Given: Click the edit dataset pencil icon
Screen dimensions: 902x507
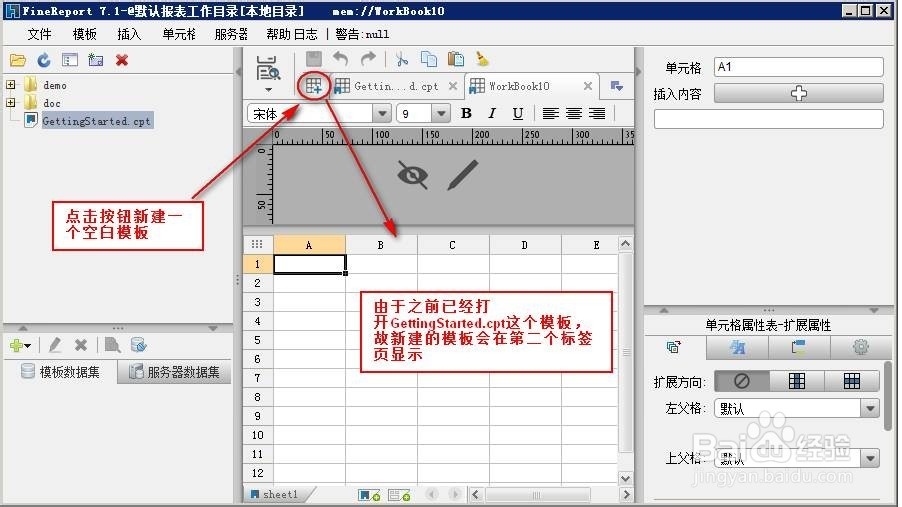Looking at the screenshot, I should pyautogui.click(x=55, y=345).
